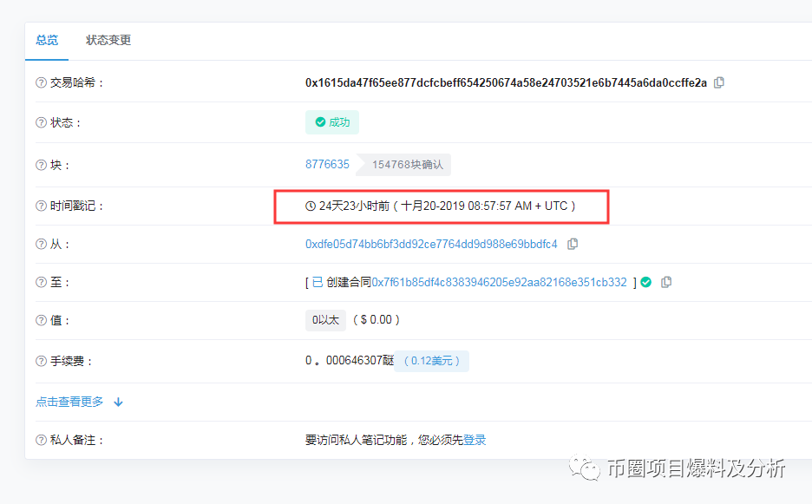Viewport: 812px width, 504px height.
Task: Click the 登录 login link
Action: point(475,441)
